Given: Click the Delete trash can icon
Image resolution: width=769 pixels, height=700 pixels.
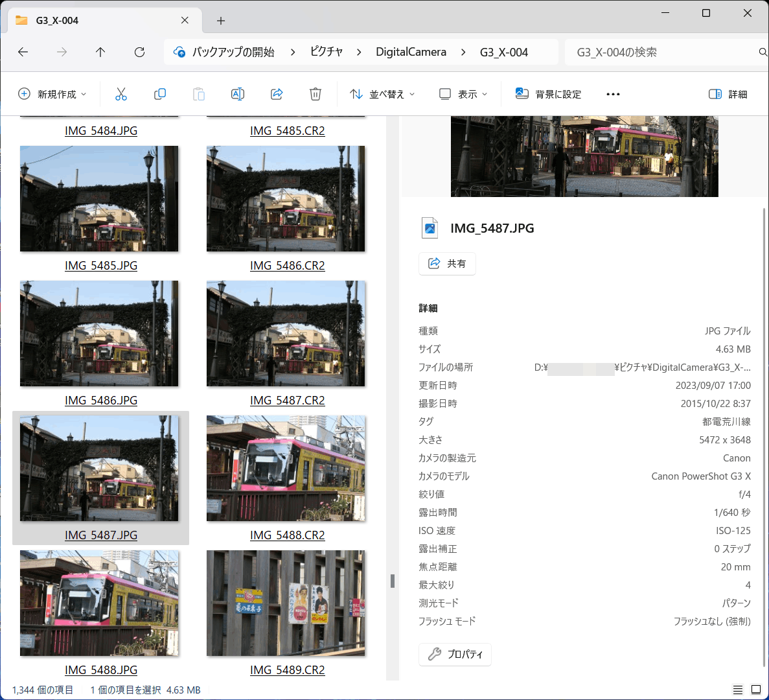Looking at the screenshot, I should click(x=316, y=94).
